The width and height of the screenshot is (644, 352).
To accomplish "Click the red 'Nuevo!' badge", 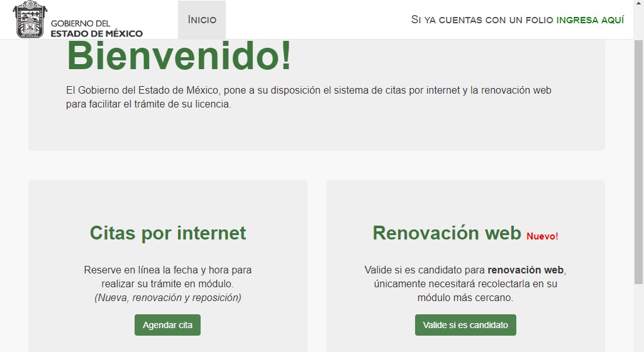I will pos(542,236).
